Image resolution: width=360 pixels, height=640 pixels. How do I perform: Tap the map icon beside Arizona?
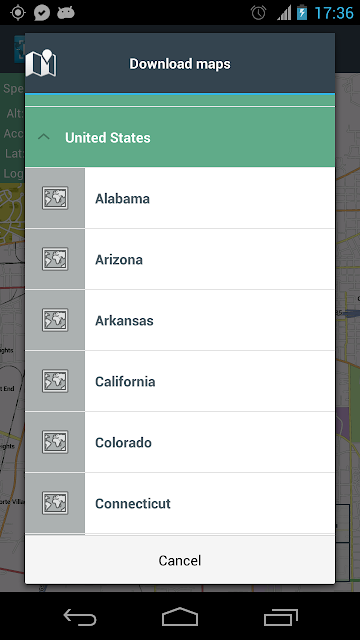click(x=55, y=259)
